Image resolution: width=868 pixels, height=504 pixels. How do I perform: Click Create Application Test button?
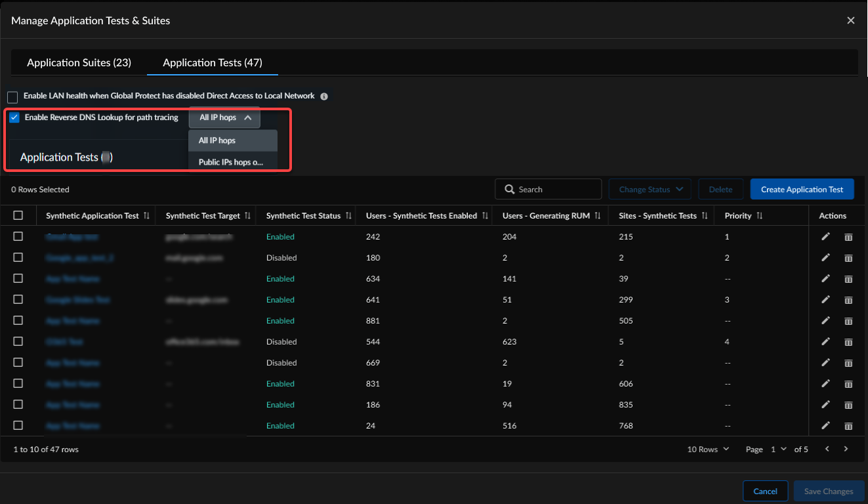[802, 189]
